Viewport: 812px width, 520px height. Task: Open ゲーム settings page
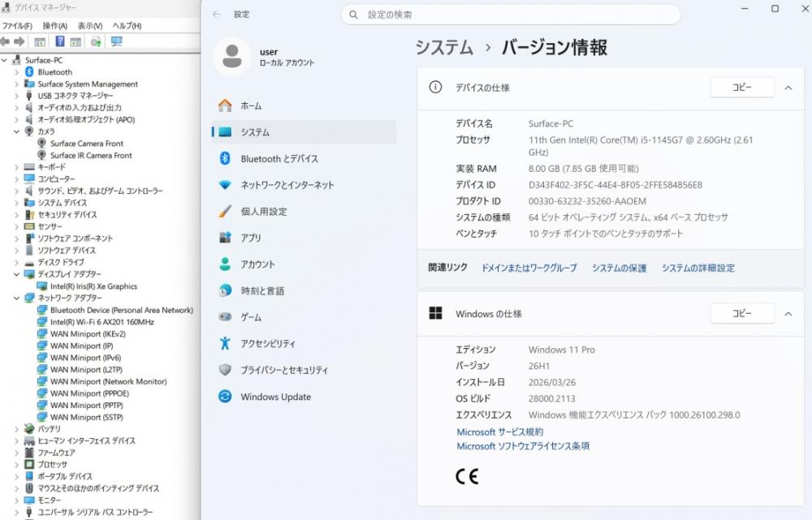coord(304,316)
